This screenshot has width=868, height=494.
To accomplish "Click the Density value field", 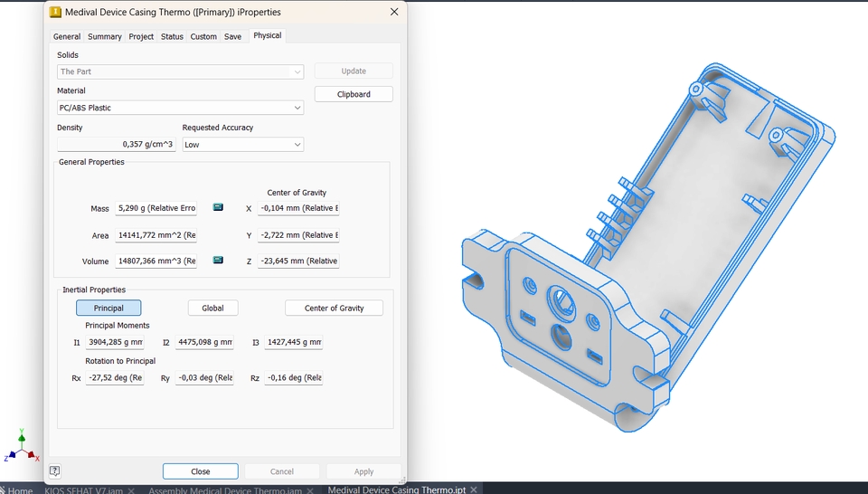I will coord(117,144).
